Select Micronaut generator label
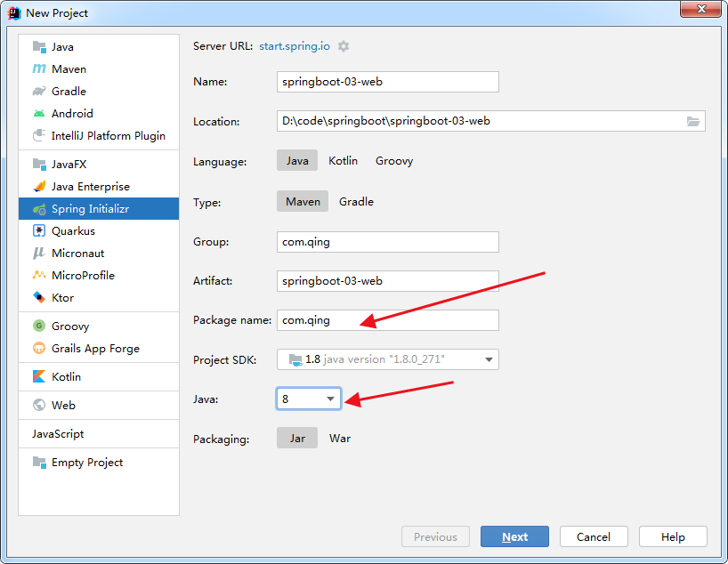The image size is (728, 564). 78,254
